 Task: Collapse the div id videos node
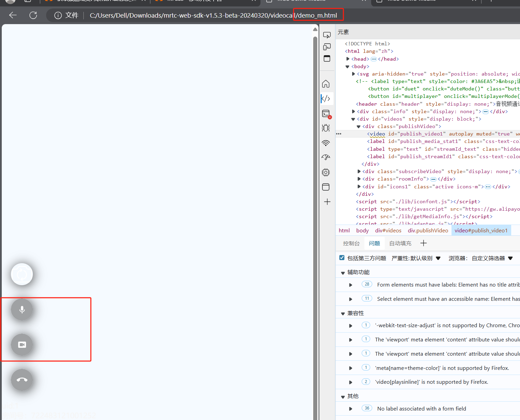pos(353,119)
